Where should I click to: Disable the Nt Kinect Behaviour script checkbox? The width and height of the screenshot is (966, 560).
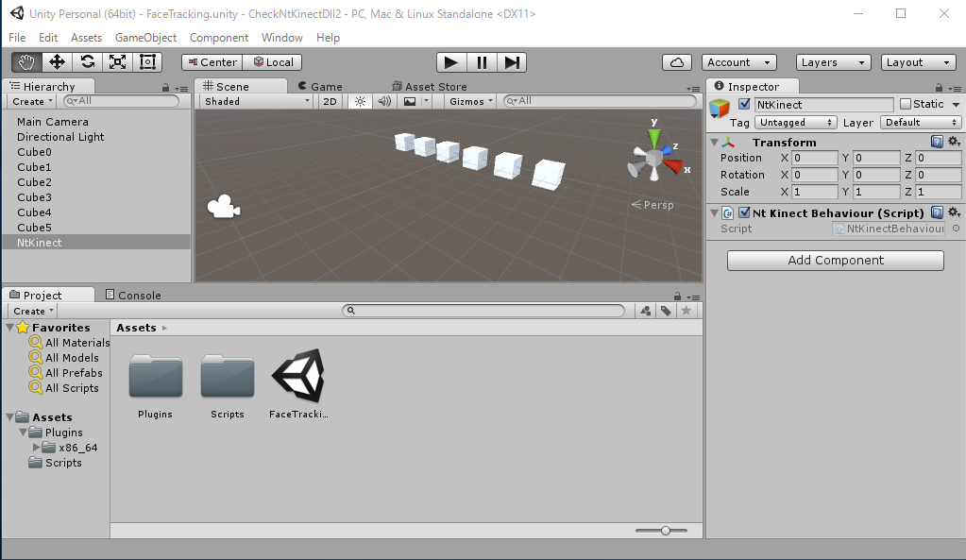(744, 213)
